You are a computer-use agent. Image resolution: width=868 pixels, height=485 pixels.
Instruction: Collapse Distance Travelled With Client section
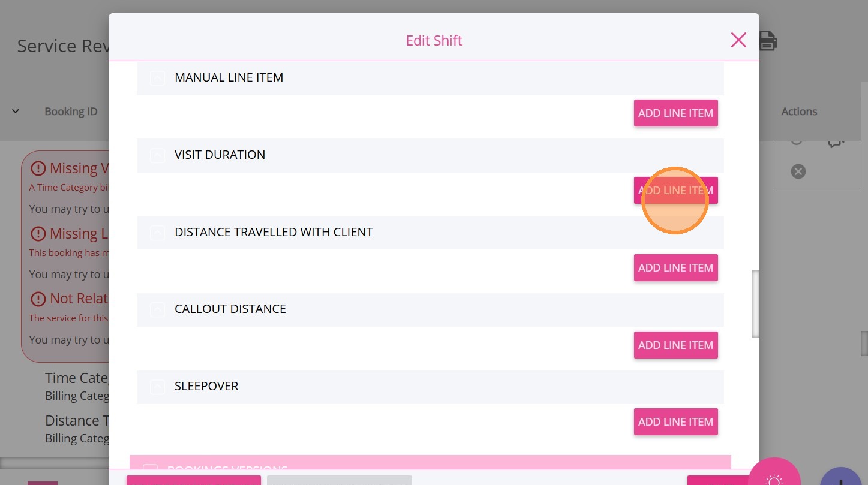tap(157, 233)
